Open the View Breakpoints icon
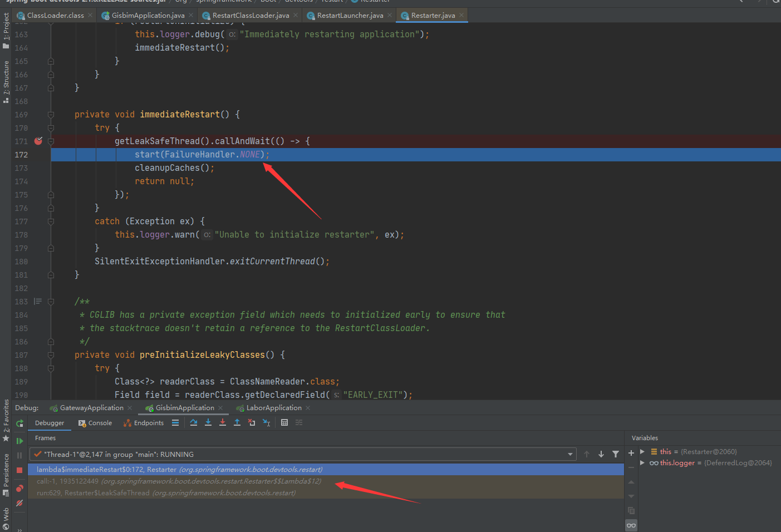Viewport: 781px width, 532px height. [x=19, y=489]
